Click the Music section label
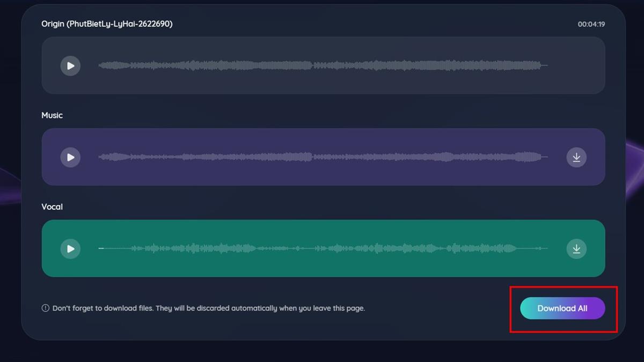644x362 pixels. pos(52,115)
